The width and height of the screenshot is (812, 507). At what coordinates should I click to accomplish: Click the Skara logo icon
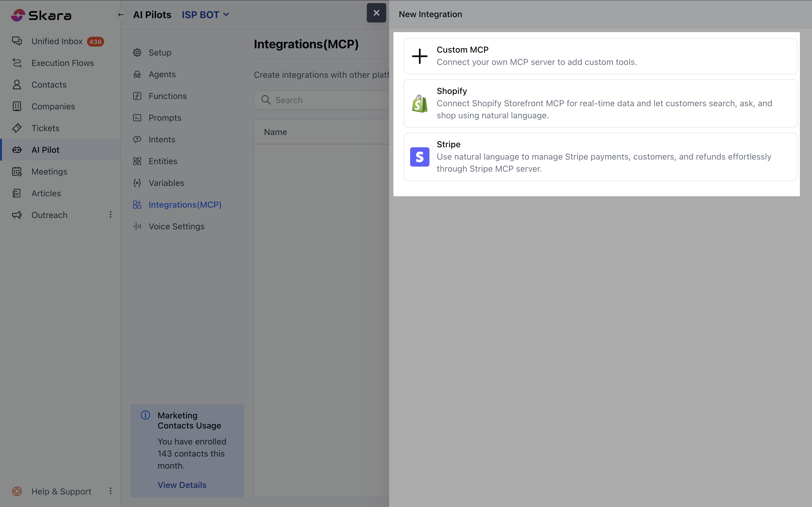(18, 15)
